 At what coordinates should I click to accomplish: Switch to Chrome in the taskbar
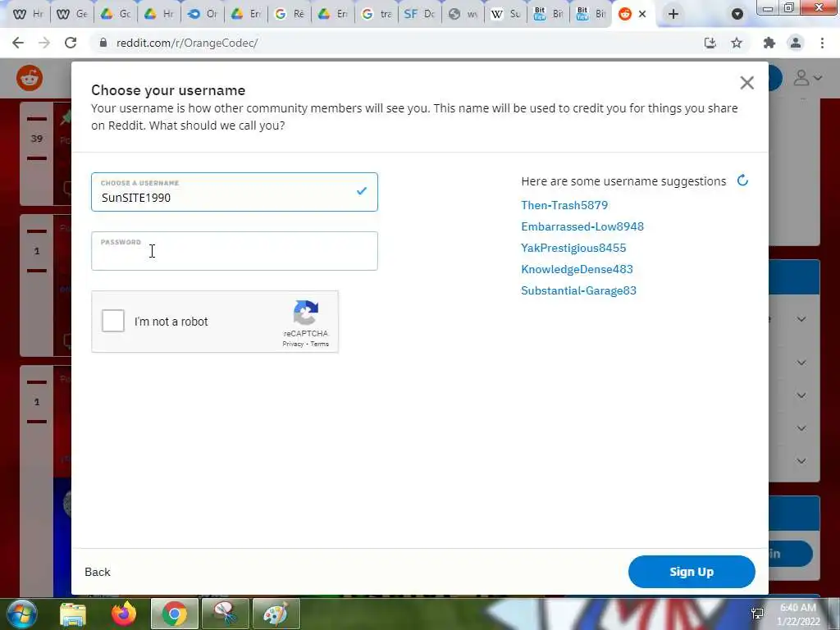(175, 614)
